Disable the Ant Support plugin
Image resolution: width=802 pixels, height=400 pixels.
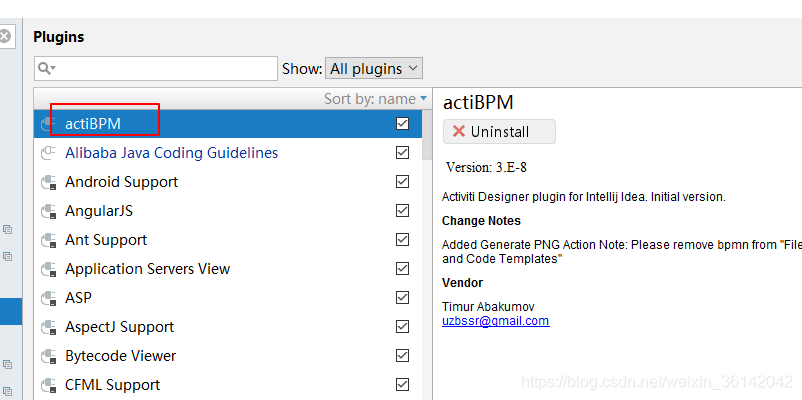coord(403,239)
